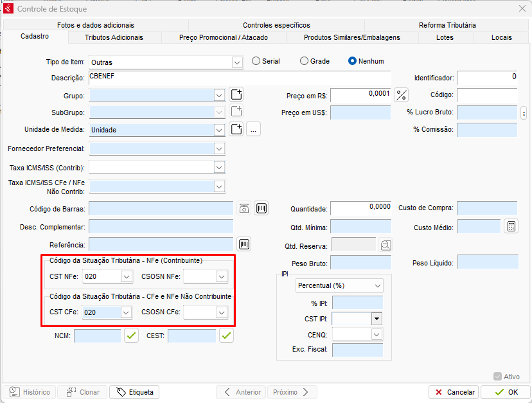Select the Grade radio button

click(x=305, y=61)
